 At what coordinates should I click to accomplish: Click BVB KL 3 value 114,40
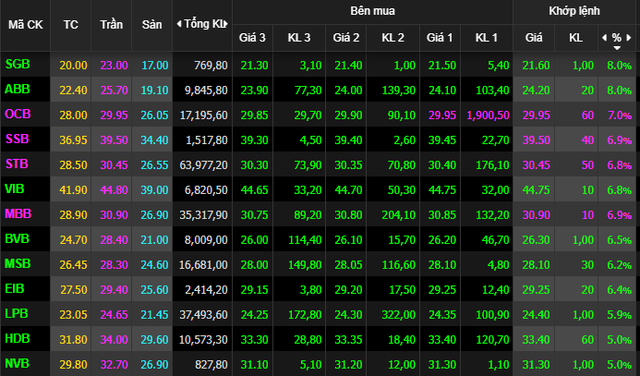pyautogui.click(x=305, y=240)
